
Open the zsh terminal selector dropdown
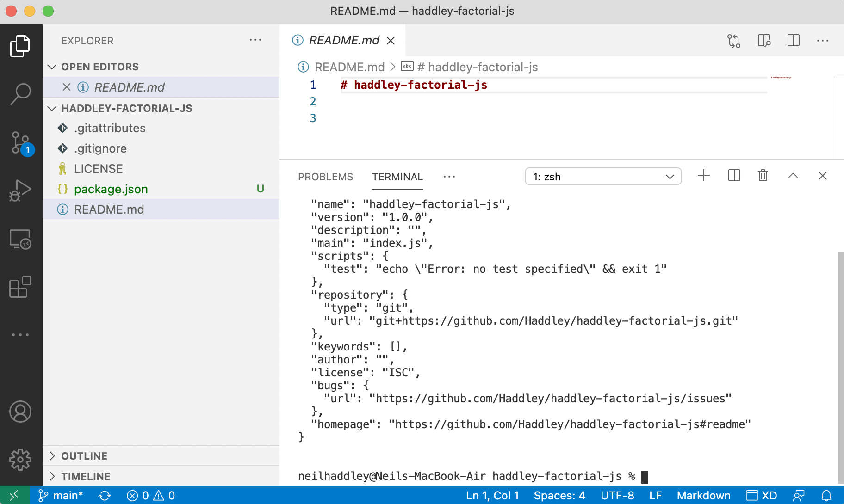click(603, 177)
